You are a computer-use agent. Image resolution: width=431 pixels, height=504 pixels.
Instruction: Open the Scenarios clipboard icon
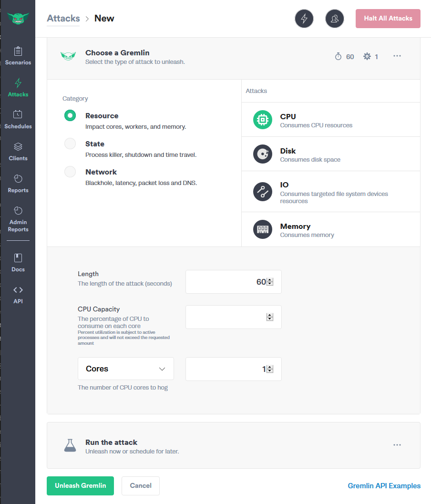point(18,51)
